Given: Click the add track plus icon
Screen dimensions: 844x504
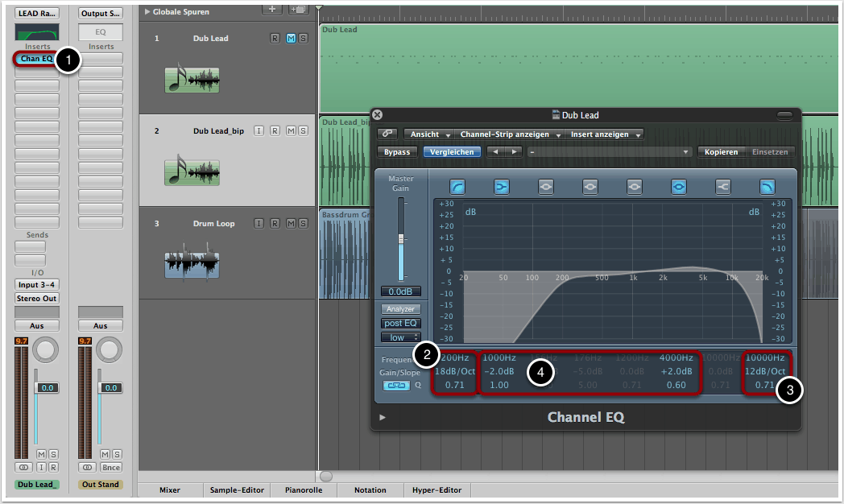Looking at the screenshot, I should 273,9.
